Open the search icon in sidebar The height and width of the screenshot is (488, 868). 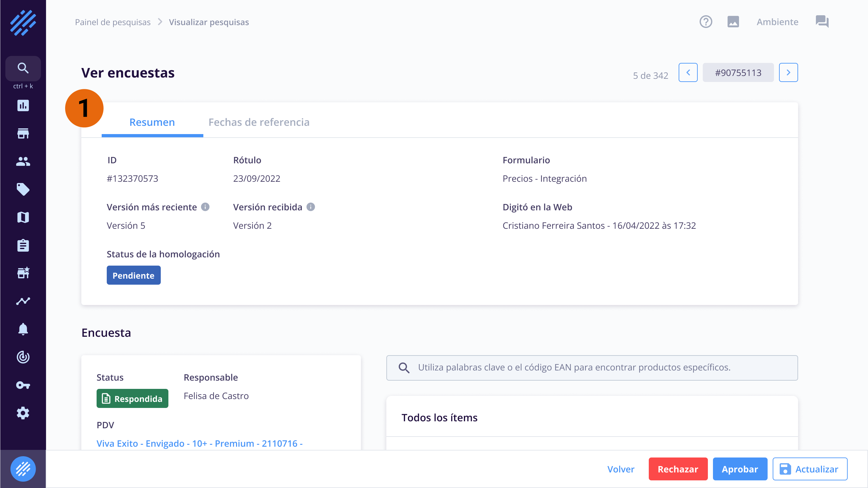pyautogui.click(x=23, y=68)
